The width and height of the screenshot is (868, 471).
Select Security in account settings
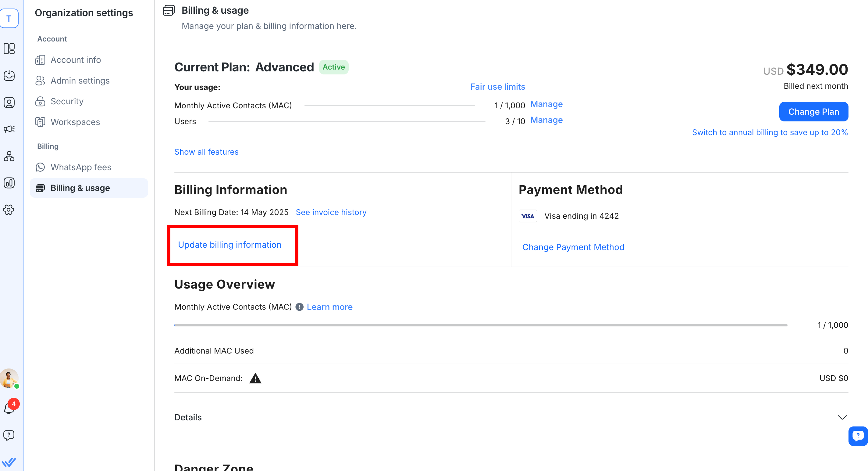[67, 101]
